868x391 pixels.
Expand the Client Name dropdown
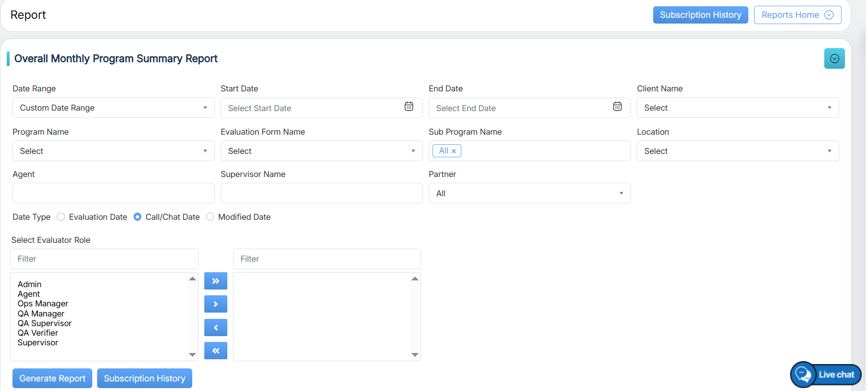pyautogui.click(x=737, y=108)
